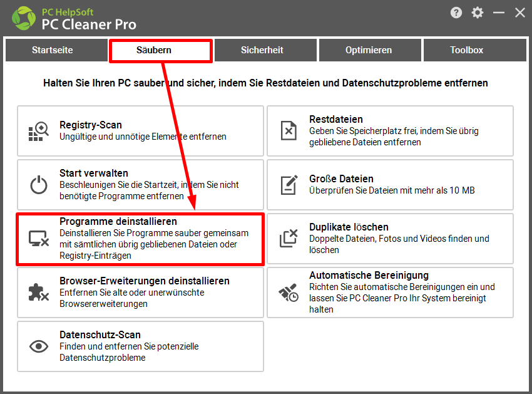Click 'Geben Sie Speicherplatz frei' description
Screen dimensions: 532x394
click(x=394, y=137)
